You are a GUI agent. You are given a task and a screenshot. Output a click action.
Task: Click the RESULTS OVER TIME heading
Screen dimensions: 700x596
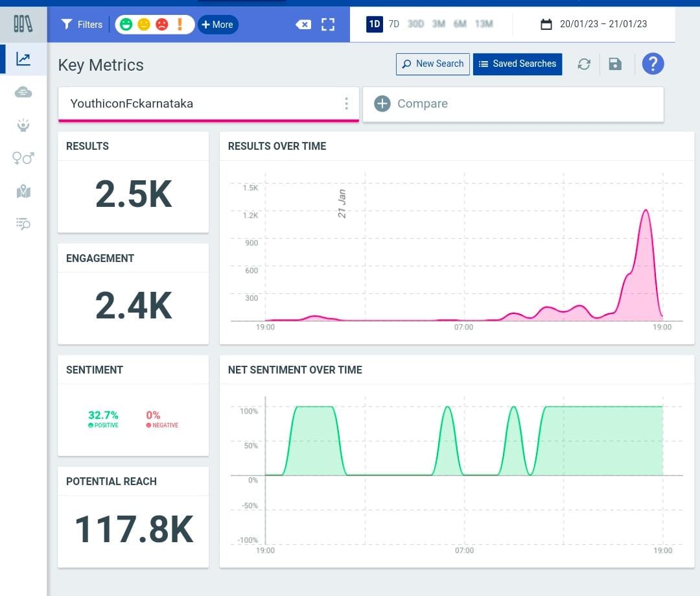coord(277,146)
